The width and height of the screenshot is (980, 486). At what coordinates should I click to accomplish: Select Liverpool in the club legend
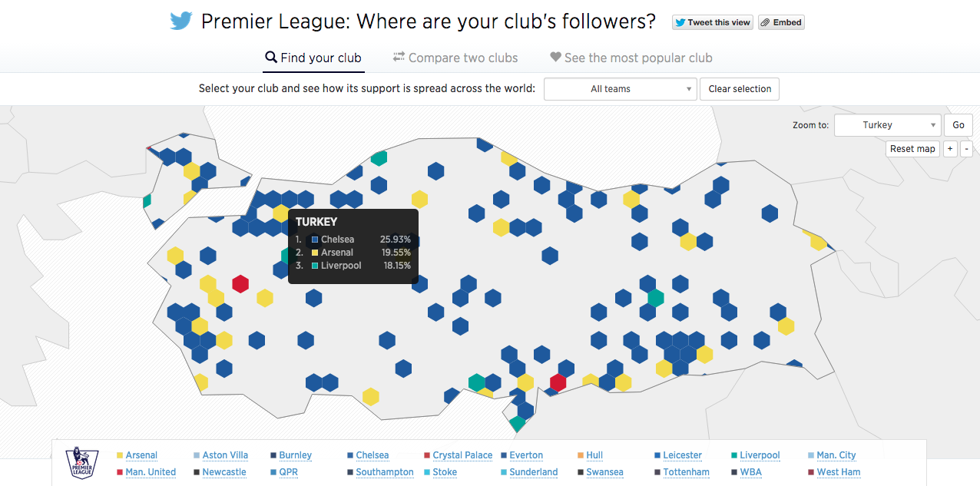coord(760,455)
